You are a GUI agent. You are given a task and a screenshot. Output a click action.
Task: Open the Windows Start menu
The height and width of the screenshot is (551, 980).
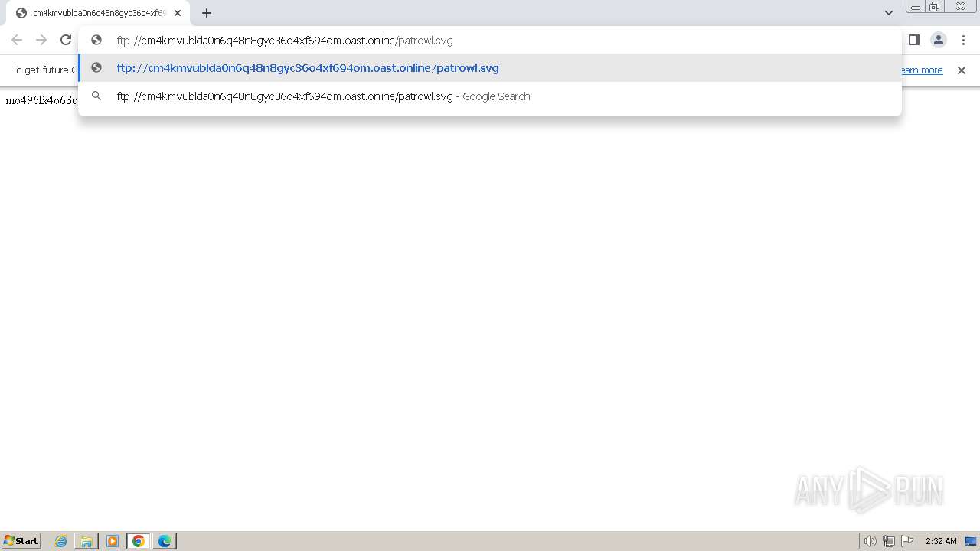21,541
